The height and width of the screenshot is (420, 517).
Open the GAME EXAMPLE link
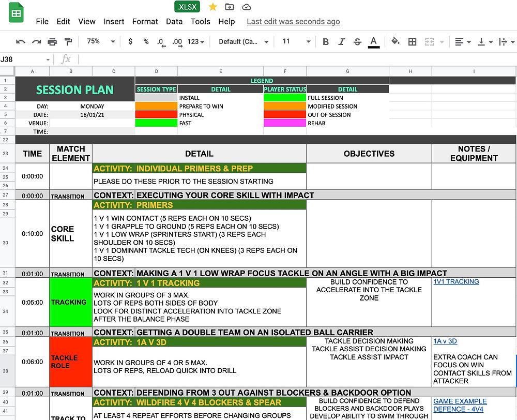tap(460, 401)
